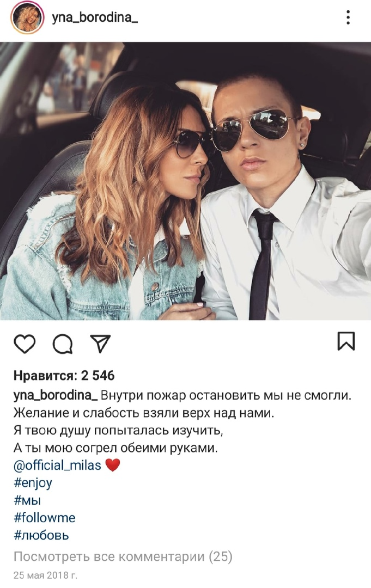This screenshot has width=371, height=588.
Task: Open the yna_borodina_ profile avatar
Action: click(x=27, y=17)
